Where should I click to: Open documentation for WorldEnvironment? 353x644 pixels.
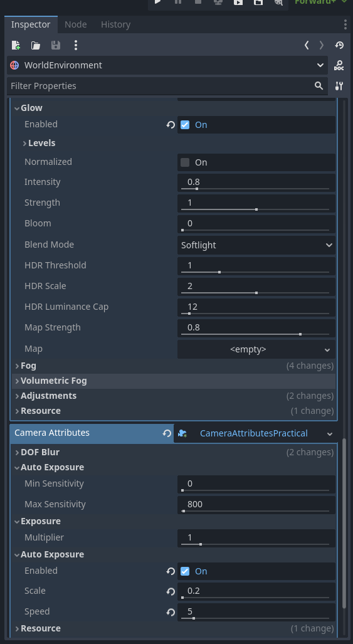coord(339,65)
